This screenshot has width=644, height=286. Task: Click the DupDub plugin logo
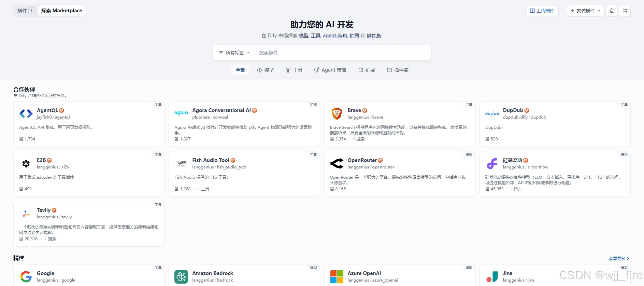tap(492, 113)
